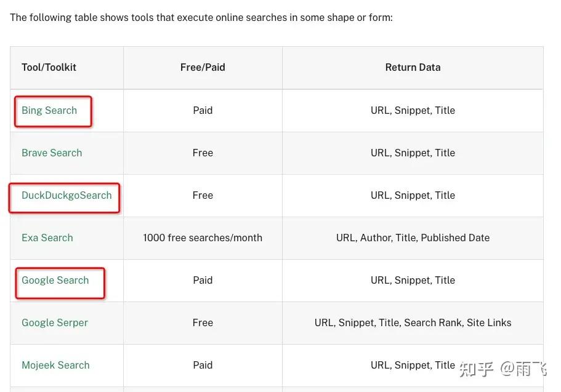561x392 pixels.
Task: Click the Free cell in Brave Search row
Action: pyautogui.click(x=203, y=153)
